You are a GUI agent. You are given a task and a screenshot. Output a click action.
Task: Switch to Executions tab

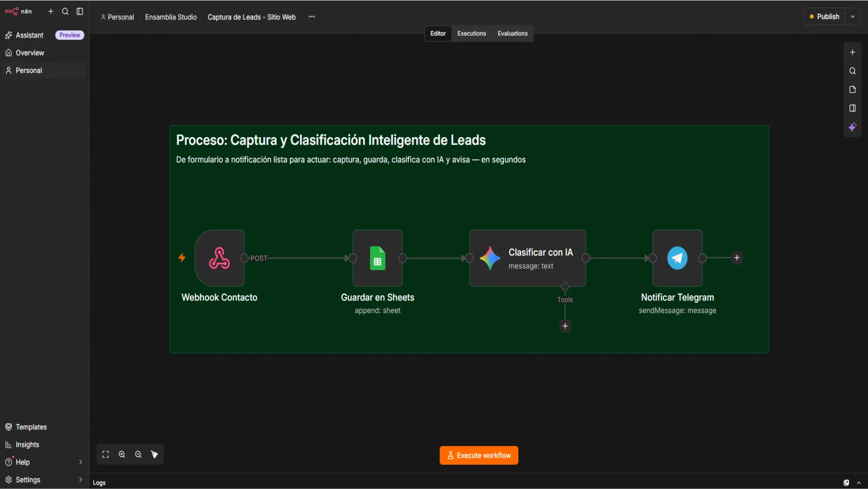point(472,33)
